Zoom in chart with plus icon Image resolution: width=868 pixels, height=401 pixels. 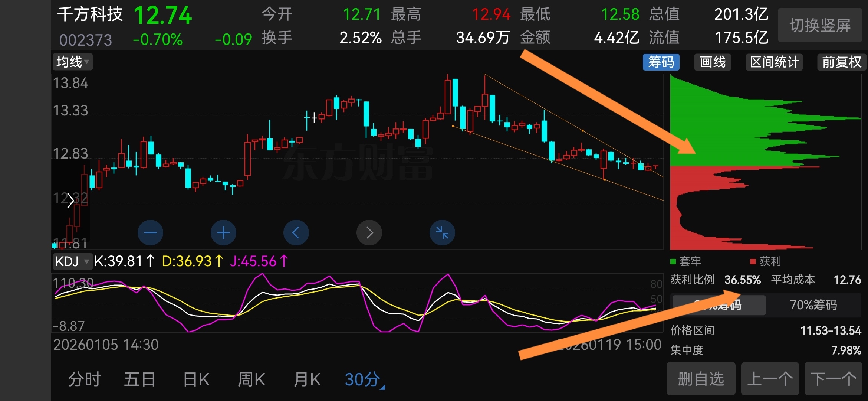point(223,233)
